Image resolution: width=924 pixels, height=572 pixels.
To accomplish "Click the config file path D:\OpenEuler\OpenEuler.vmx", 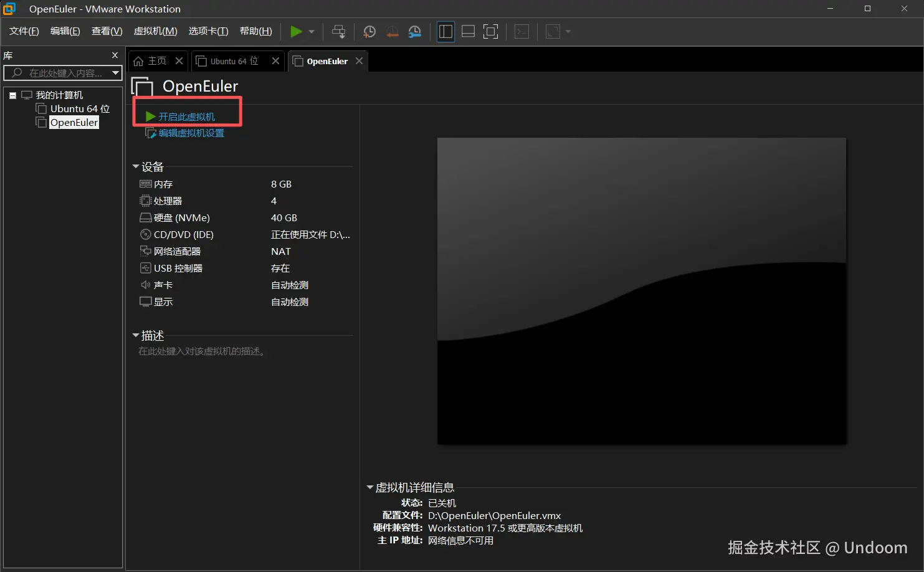I will pyautogui.click(x=495, y=515).
